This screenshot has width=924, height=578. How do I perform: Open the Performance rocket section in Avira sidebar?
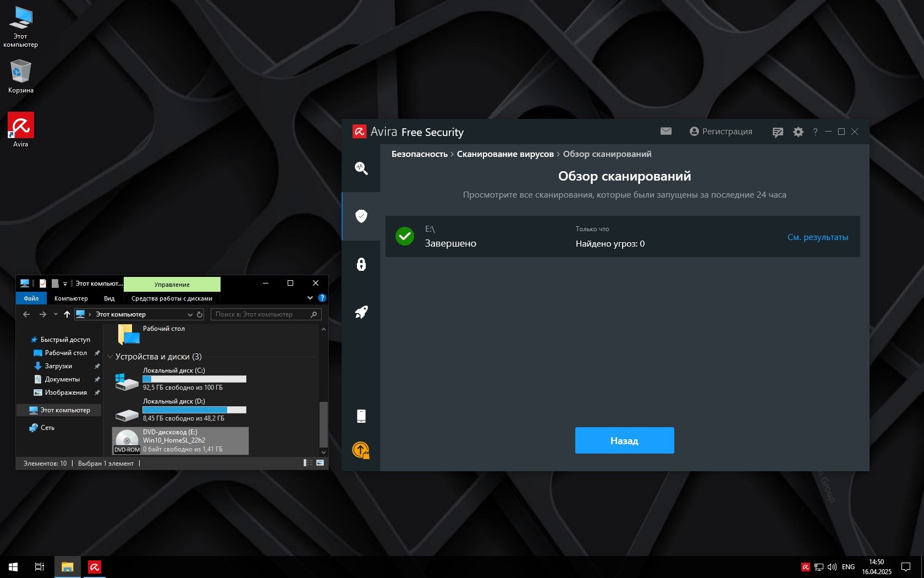[x=361, y=312]
